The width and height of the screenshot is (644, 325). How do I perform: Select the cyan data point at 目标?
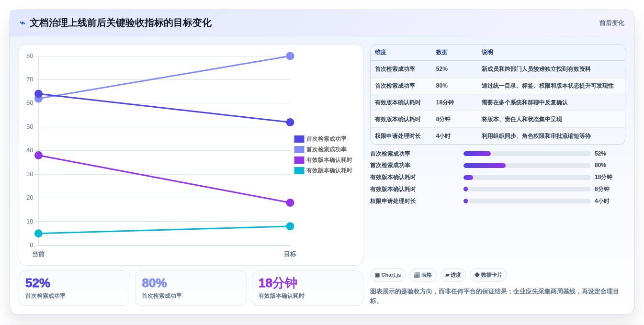pyautogui.click(x=290, y=226)
